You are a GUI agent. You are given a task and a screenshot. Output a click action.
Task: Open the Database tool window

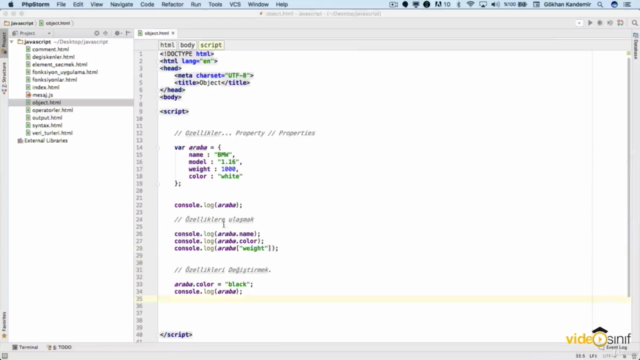tap(636, 46)
